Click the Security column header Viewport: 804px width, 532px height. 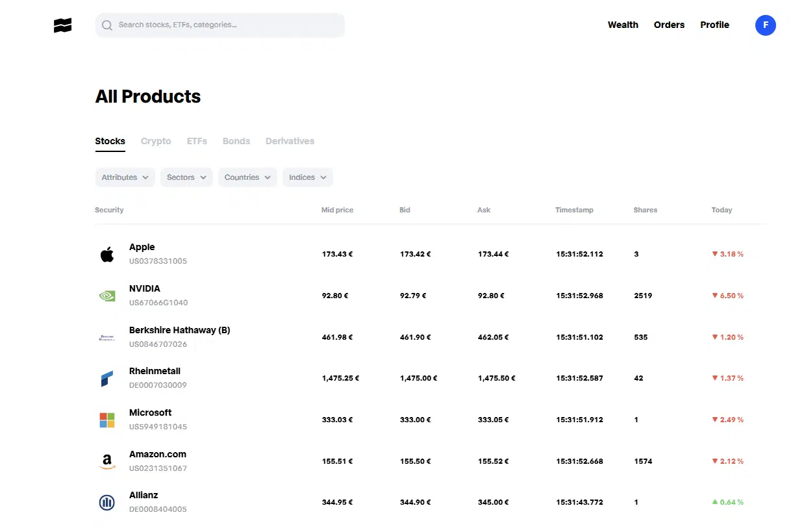coord(109,210)
